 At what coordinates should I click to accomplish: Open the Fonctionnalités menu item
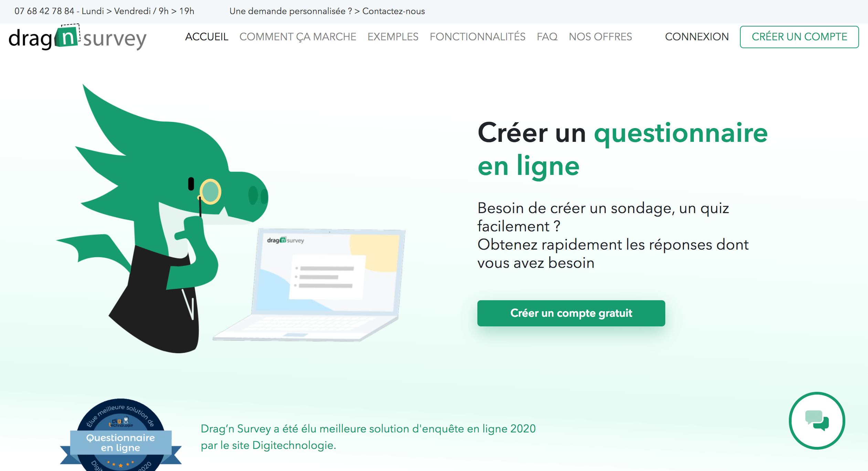tap(477, 36)
